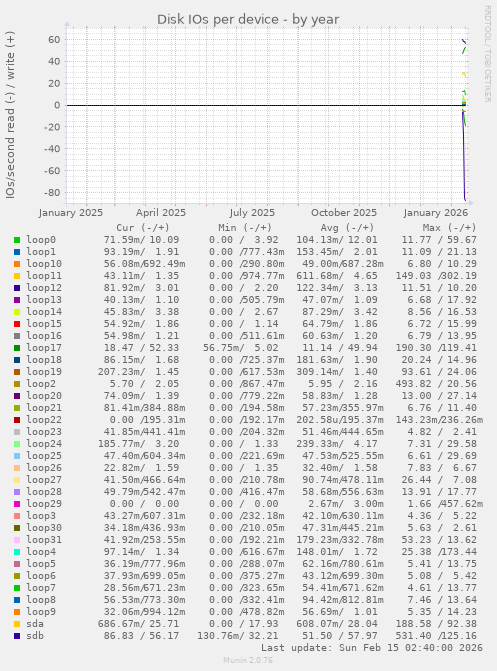This screenshot has width=497, height=671.
Task: Click the loop4 cyan legend square
Action: point(17,552)
